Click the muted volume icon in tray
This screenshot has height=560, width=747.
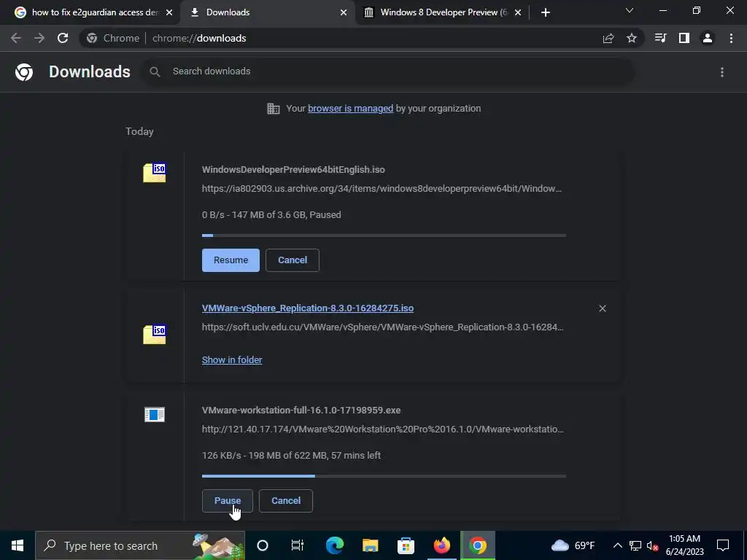click(x=653, y=545)
